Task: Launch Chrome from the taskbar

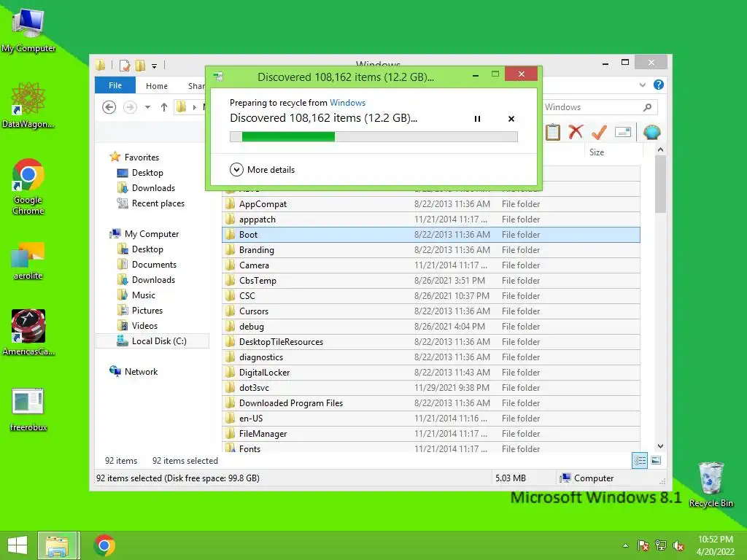Action: (104, 545)
